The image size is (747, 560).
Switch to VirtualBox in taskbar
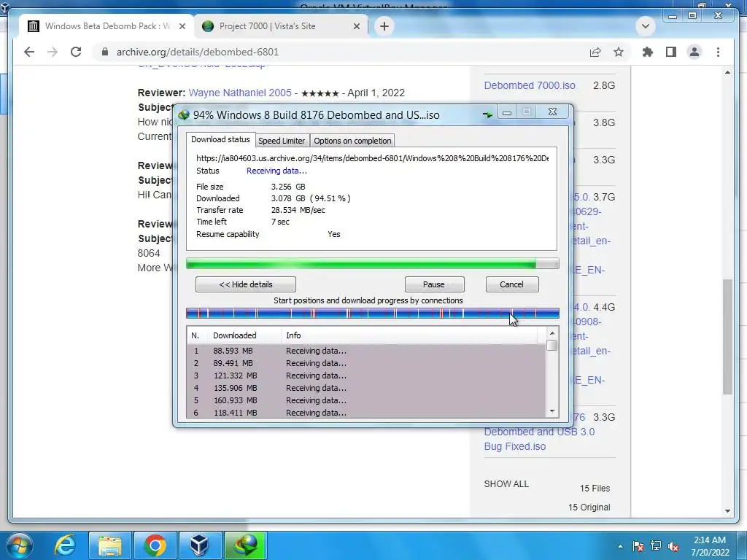pyautogui.click(x=200, y=545)
